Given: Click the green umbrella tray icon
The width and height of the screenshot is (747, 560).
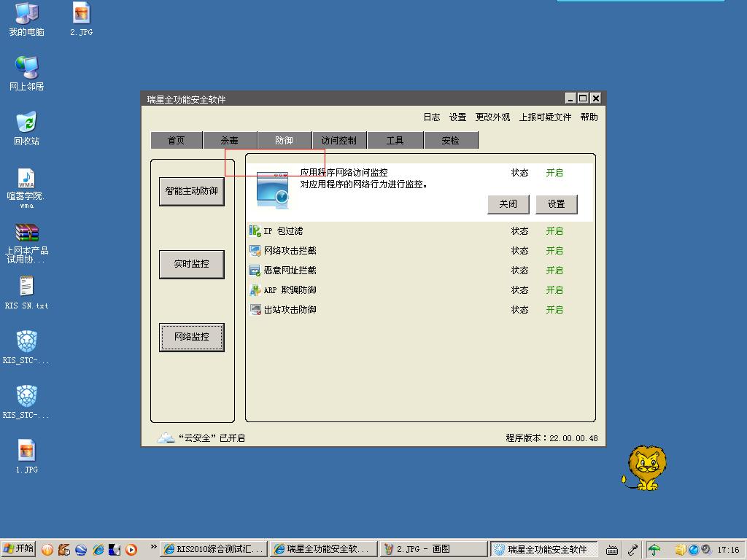Looking at the screenshot, I should pos(654,550).
